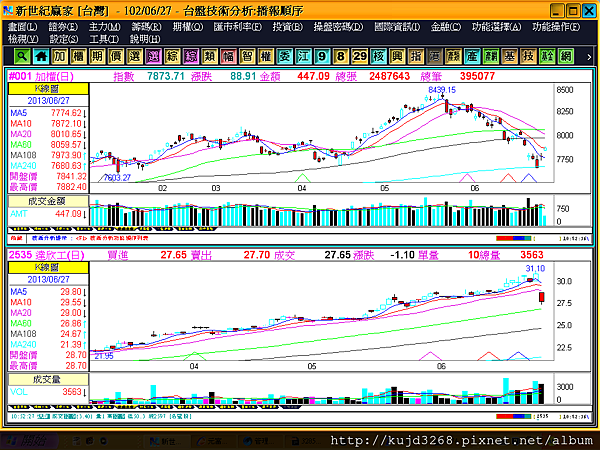The height and width of the screenshot is (450, 600).
Task: Open the 畫面(L) menu
Action: (x=23, y=27)
